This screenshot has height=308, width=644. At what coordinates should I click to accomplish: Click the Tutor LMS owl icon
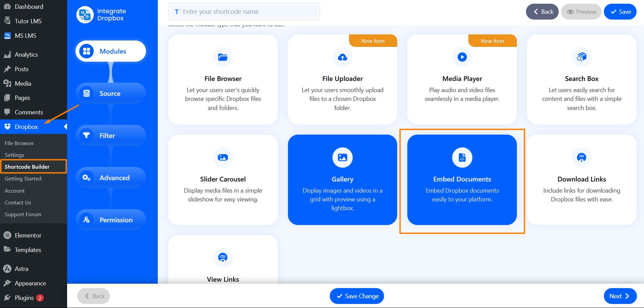[x=7, y=21]
